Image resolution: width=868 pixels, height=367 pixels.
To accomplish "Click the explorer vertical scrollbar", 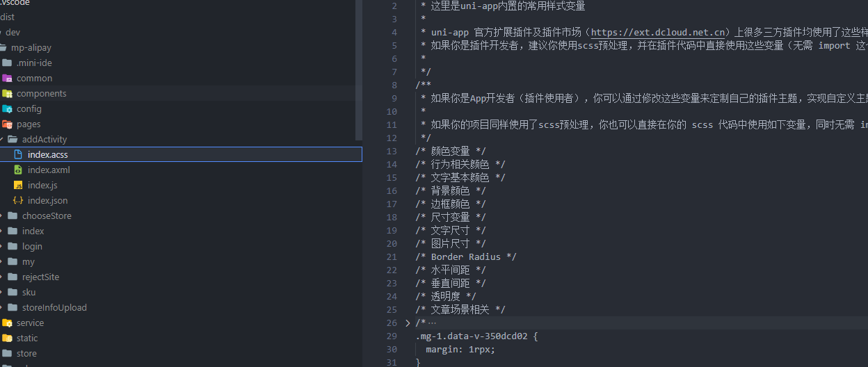I will pyautogui.click(x=359, y=70).
